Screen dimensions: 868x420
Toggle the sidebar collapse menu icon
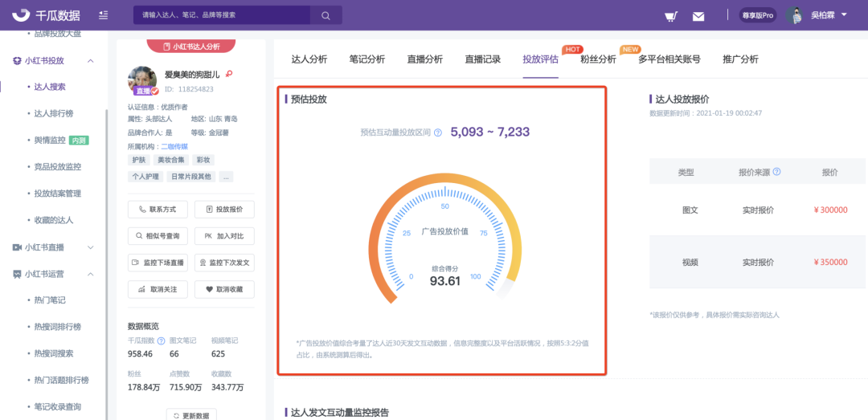coord(104,15)
